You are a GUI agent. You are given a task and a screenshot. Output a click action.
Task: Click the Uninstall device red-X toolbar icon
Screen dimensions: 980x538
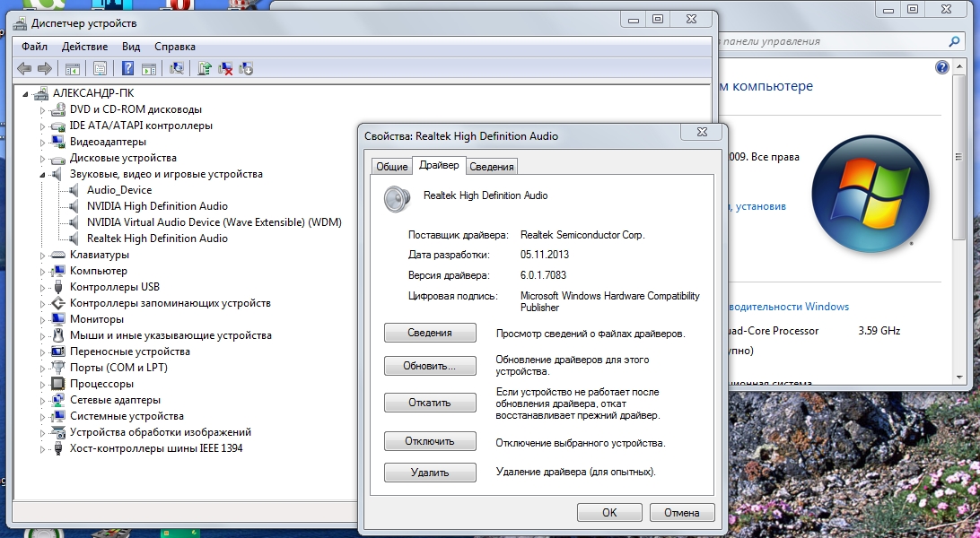click(225, 69)
